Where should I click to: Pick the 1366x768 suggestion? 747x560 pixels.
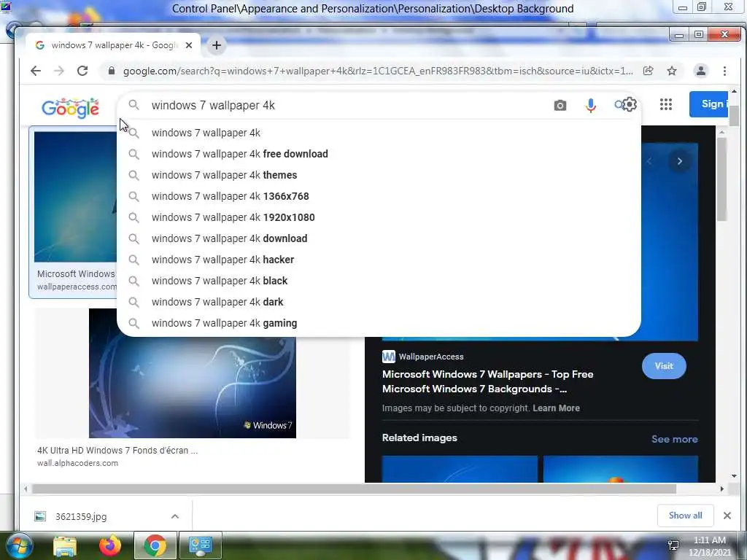pos(379,196)
